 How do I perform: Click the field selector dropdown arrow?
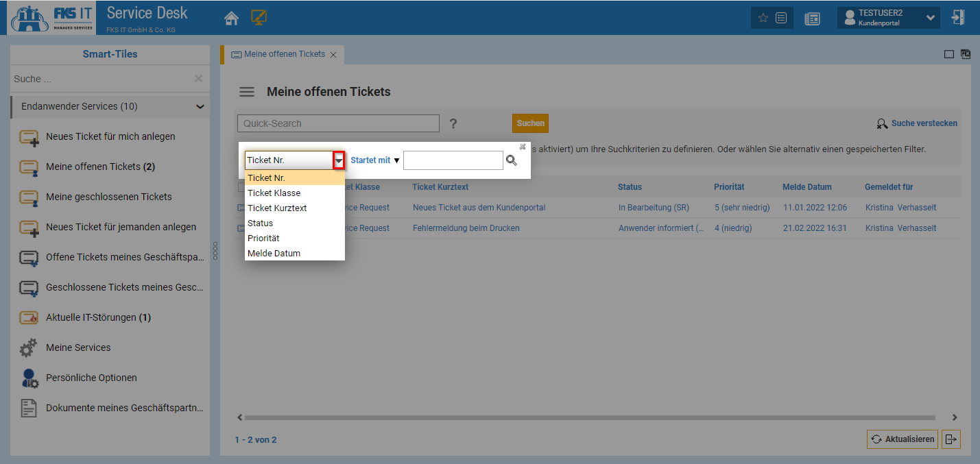tap(339, 160)
